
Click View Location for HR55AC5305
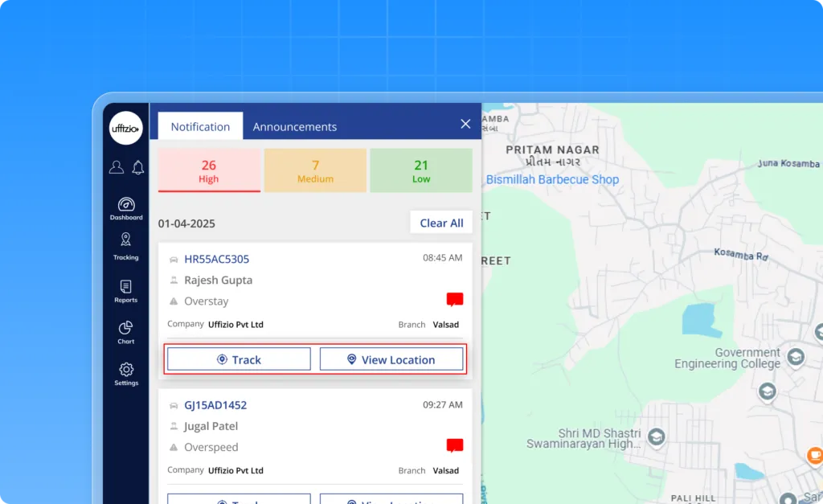(391, 359)
